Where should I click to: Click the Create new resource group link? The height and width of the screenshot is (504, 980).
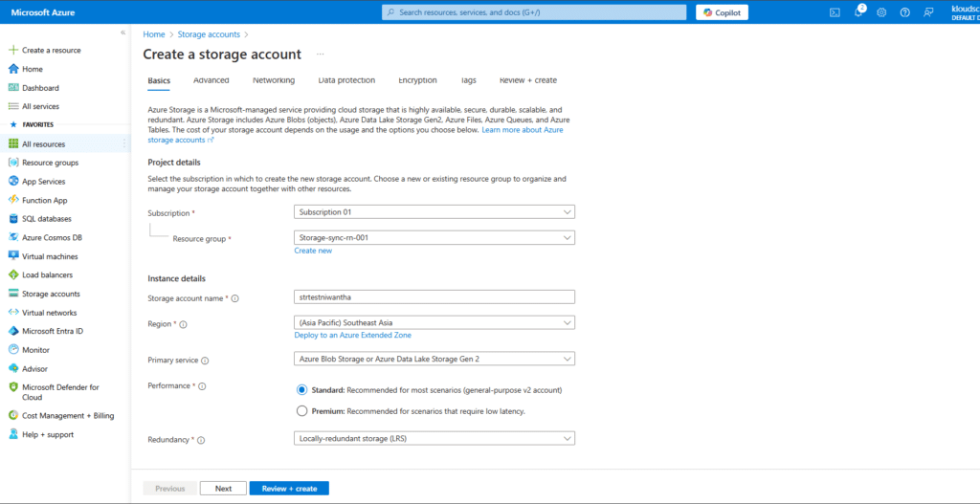click(313, 251)
